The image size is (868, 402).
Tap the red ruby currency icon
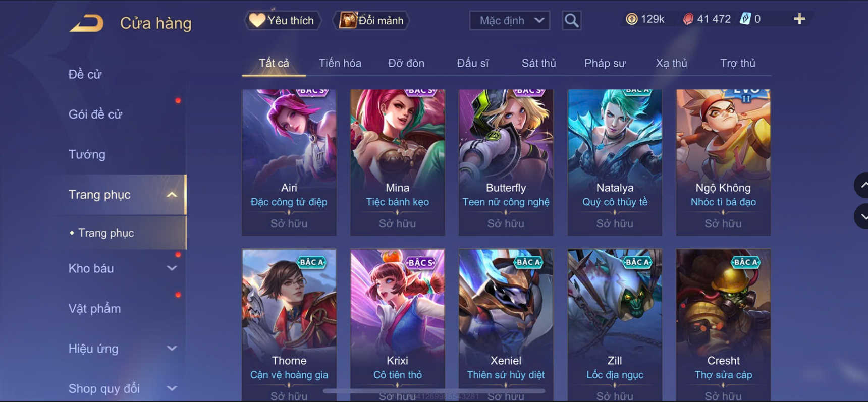(688, 19)
